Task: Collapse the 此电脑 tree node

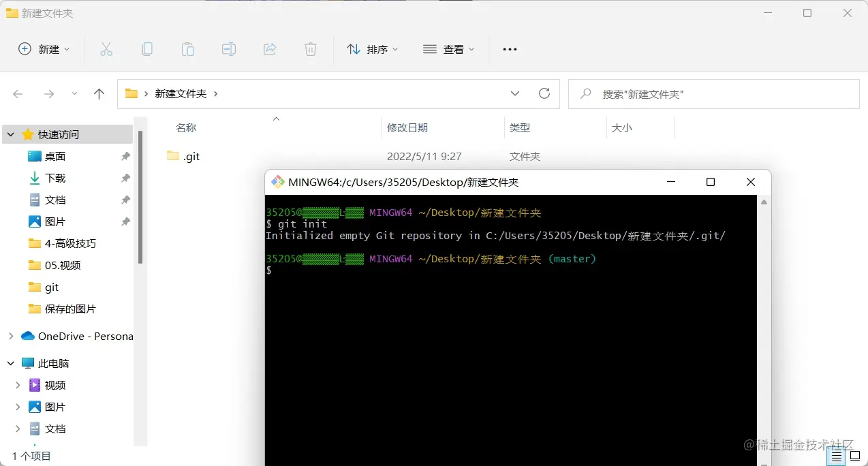Action: point(11,363)
